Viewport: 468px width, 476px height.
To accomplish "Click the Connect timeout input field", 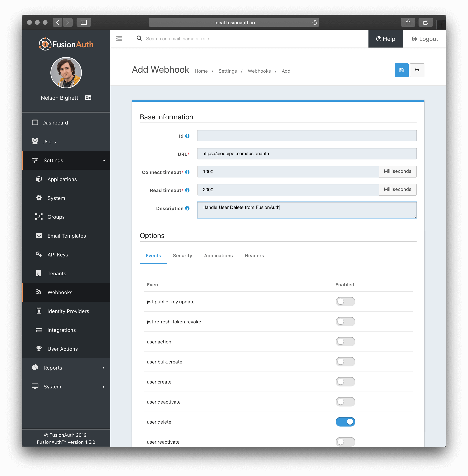I will 288,172.
